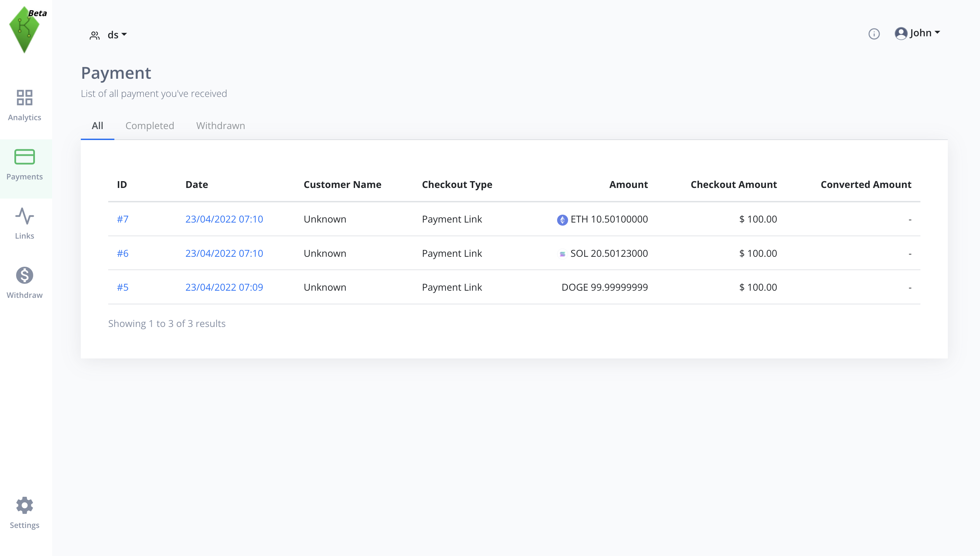Click the Converted Amount column header
The height and width of the screenshot is (556, 980).
866,185
